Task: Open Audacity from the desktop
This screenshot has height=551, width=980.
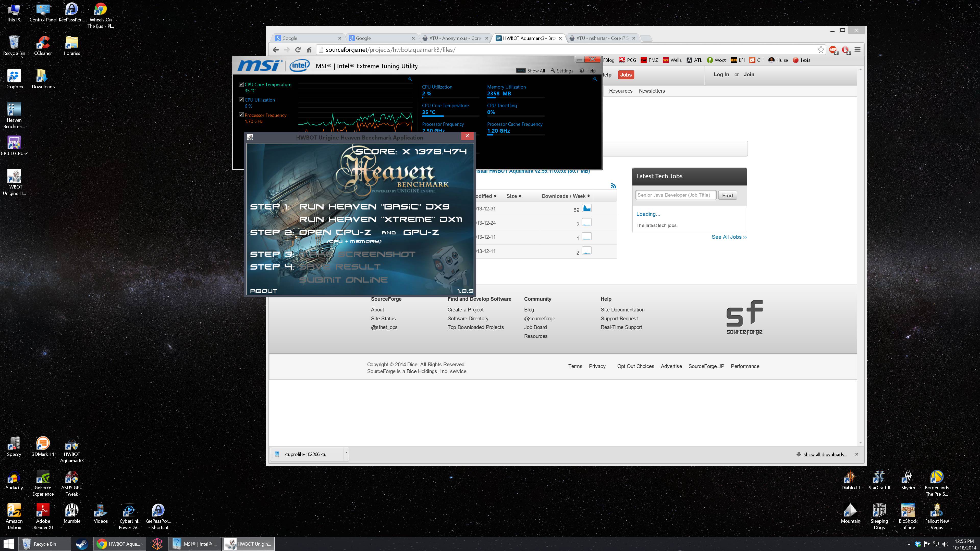Action: coord(14,480)
